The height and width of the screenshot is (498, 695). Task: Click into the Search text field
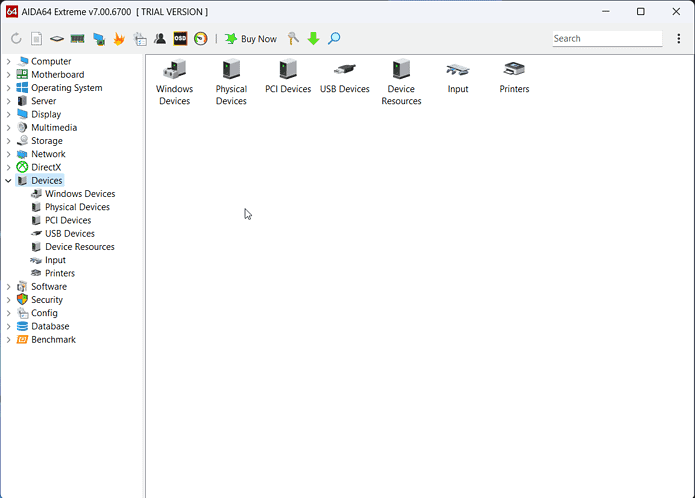click(x=606, y=39)
